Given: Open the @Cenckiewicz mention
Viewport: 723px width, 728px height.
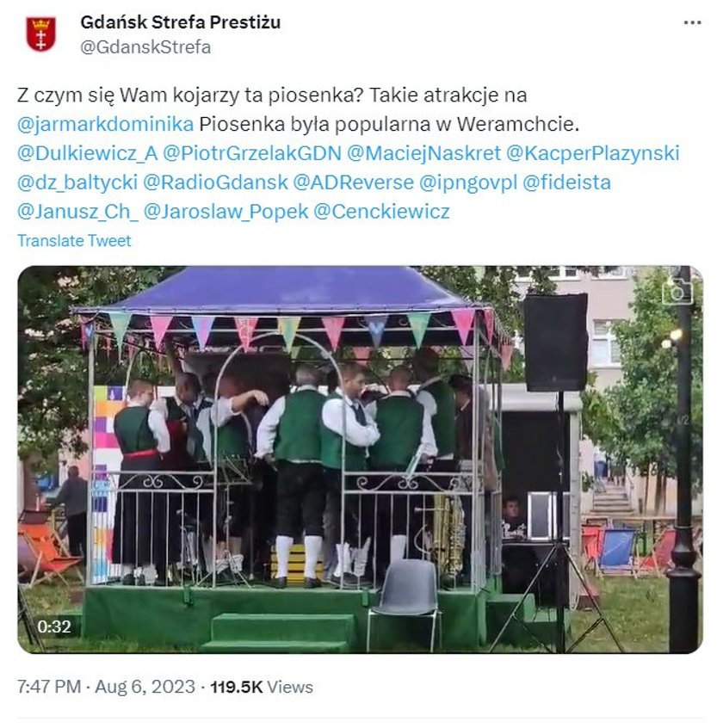Looking at the screenshot, I should coord(381,212).
